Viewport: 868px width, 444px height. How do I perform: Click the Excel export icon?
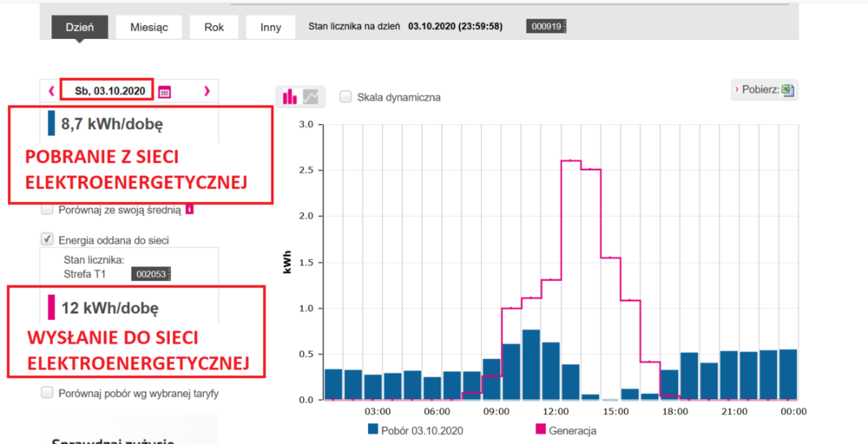(x=787, y=90)
